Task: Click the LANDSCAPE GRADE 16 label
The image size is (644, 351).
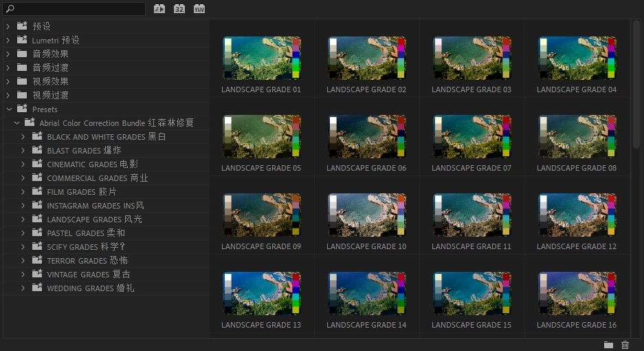Action: 577,325
